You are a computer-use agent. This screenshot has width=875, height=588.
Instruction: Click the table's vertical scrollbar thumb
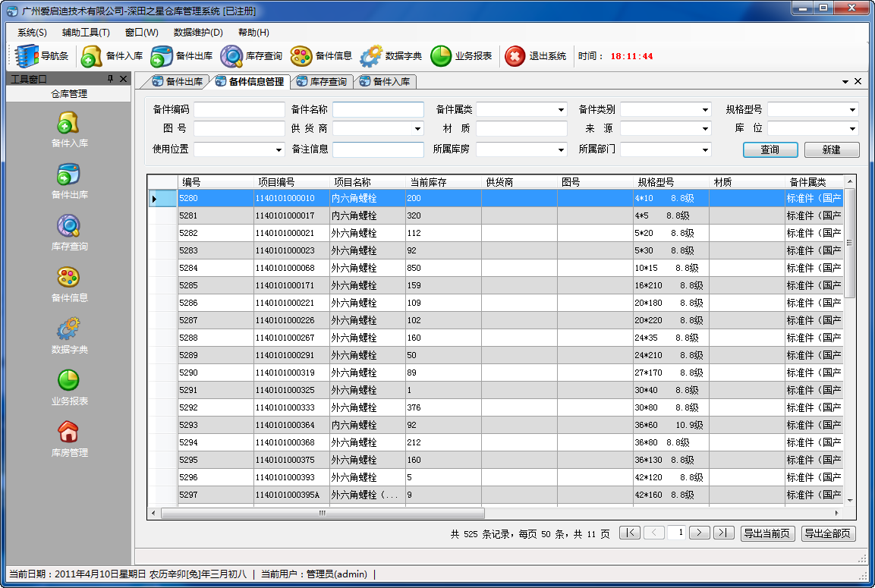[850, 243]
